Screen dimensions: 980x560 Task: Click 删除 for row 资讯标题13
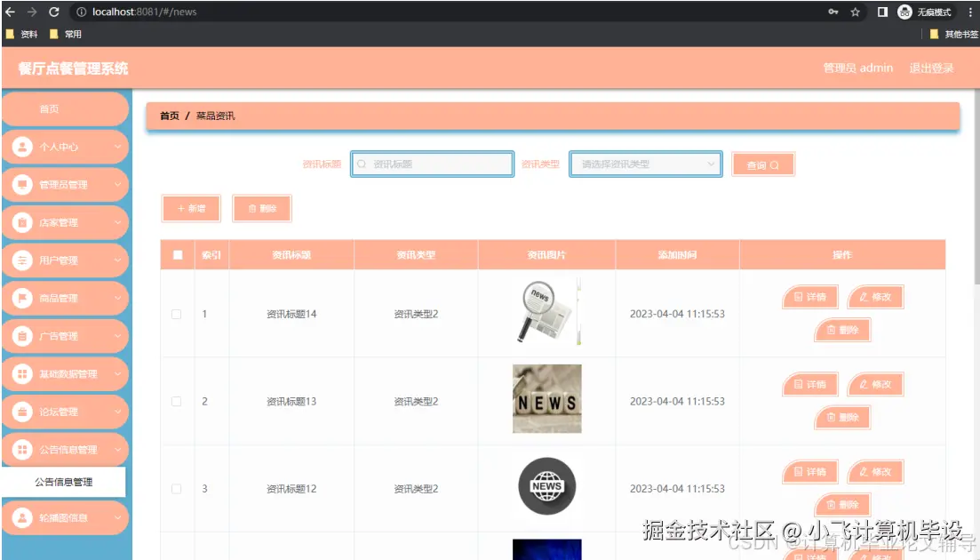(842, 417)
